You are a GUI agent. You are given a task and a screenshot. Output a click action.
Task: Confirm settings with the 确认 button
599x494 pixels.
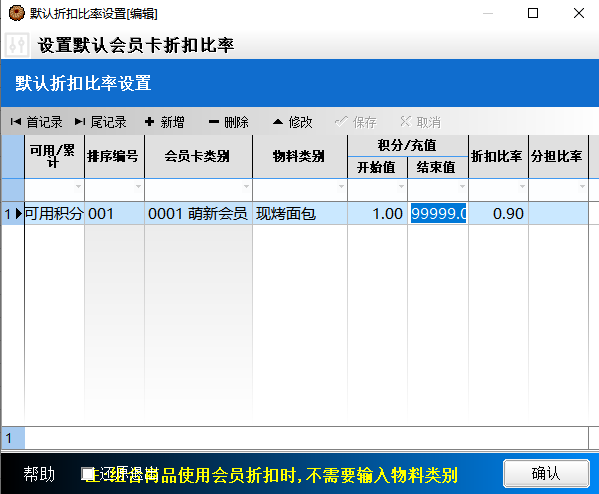click(x=546, y=474)
